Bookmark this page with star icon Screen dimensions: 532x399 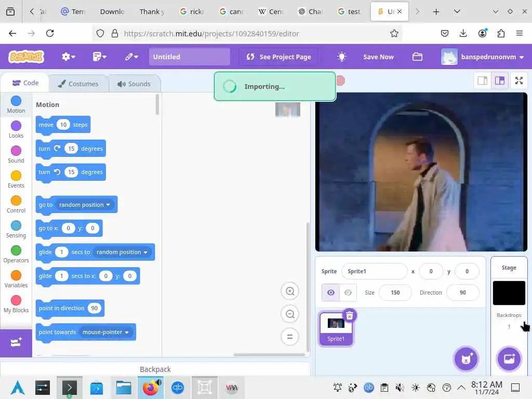tap(394, 33)
